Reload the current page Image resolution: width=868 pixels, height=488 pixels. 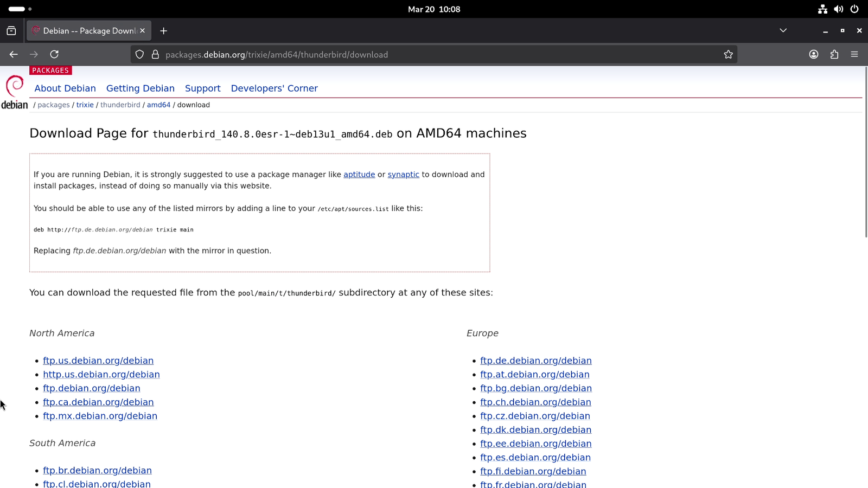pos(54,54)
